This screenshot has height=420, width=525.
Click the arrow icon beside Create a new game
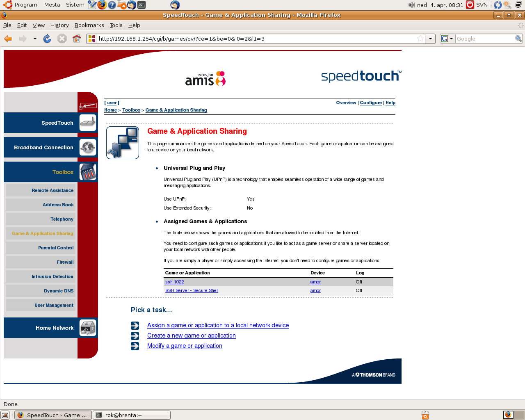pos(135,336)
